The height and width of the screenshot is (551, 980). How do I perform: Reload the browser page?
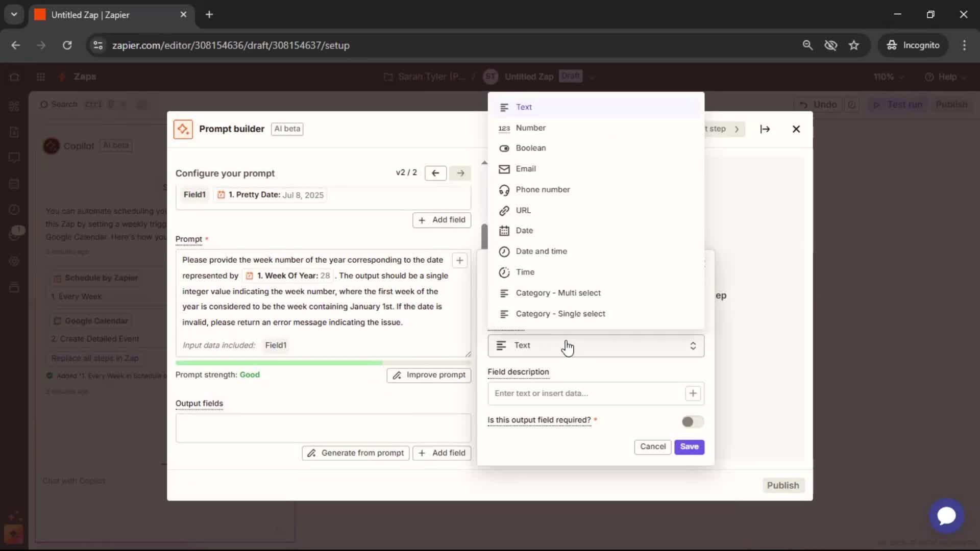pyautogui.click(x=67, y=45)
